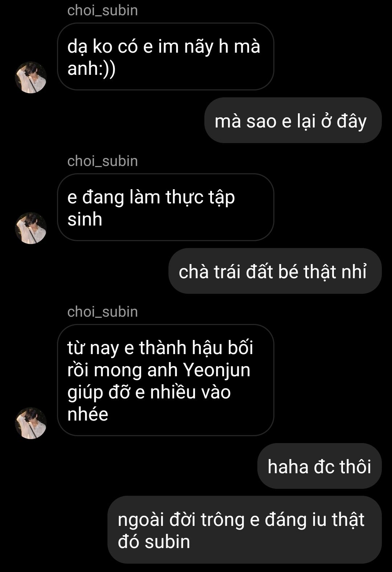Select message "e đang làm thực tập sinh"
This screenshot has height=572, width=392.
point(166,207)
